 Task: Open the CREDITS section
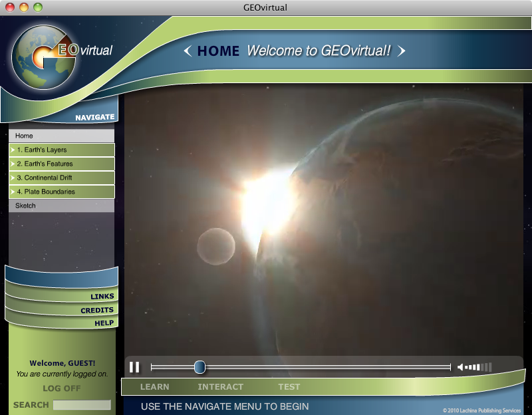coord(97,310)
